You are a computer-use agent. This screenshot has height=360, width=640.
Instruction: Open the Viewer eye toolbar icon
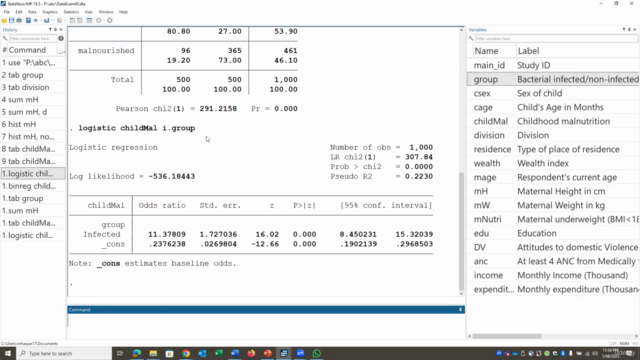[36, 20]
